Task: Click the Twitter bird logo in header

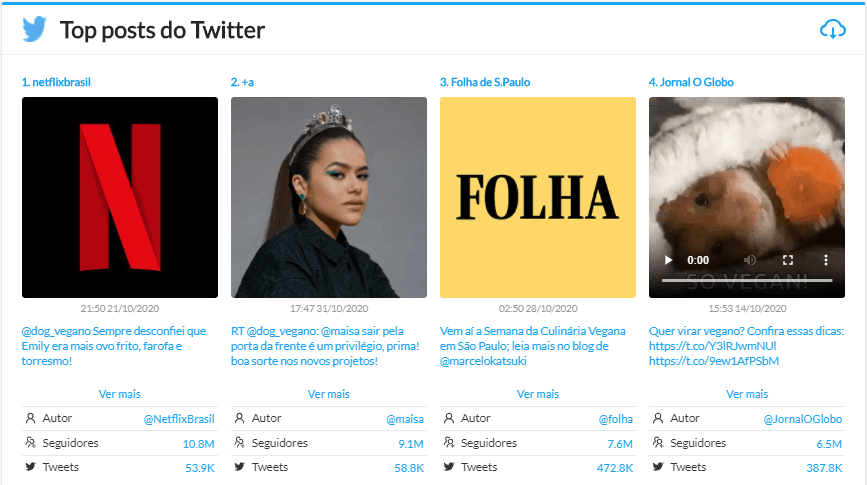Action: [x=35, y=29]
